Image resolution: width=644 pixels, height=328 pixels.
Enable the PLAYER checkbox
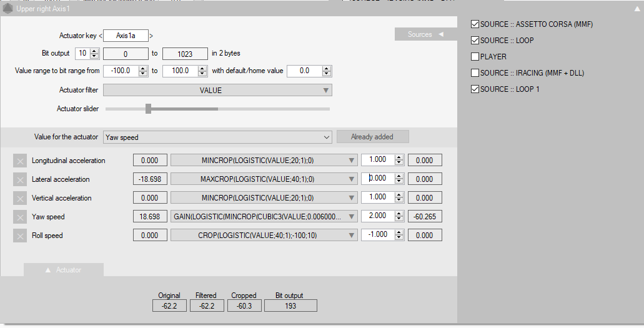coord(475,57)
